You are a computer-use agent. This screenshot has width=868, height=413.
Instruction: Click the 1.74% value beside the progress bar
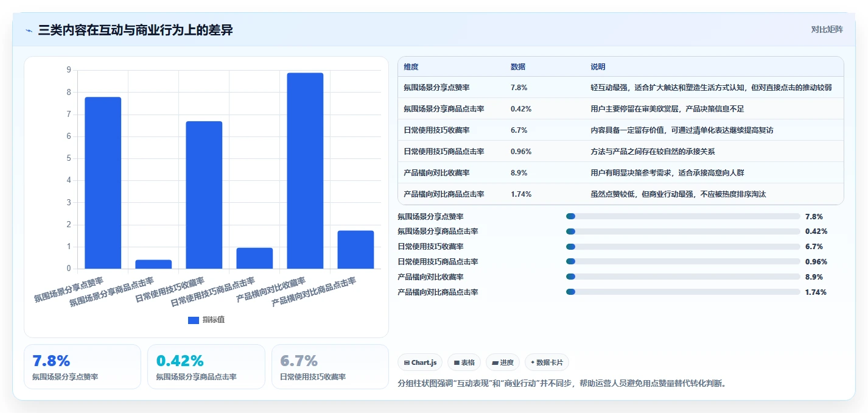(816, 292)
